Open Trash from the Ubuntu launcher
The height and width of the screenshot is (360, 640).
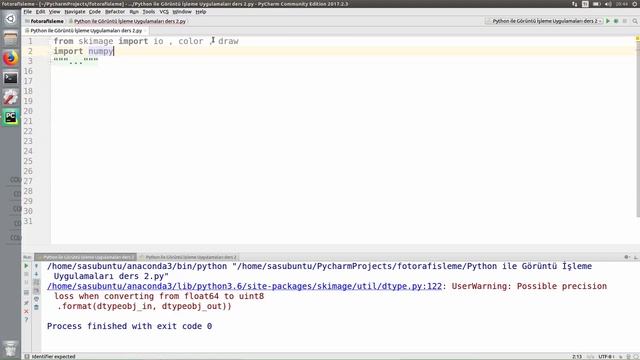pos(11,349)
